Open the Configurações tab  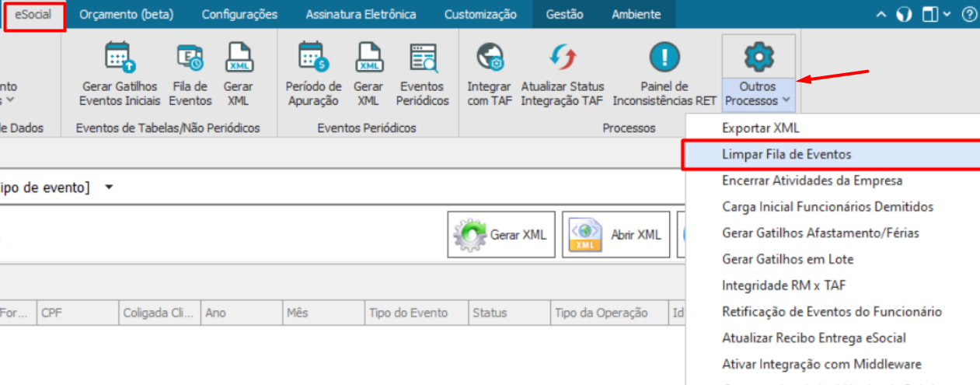(x=239, y=15)
